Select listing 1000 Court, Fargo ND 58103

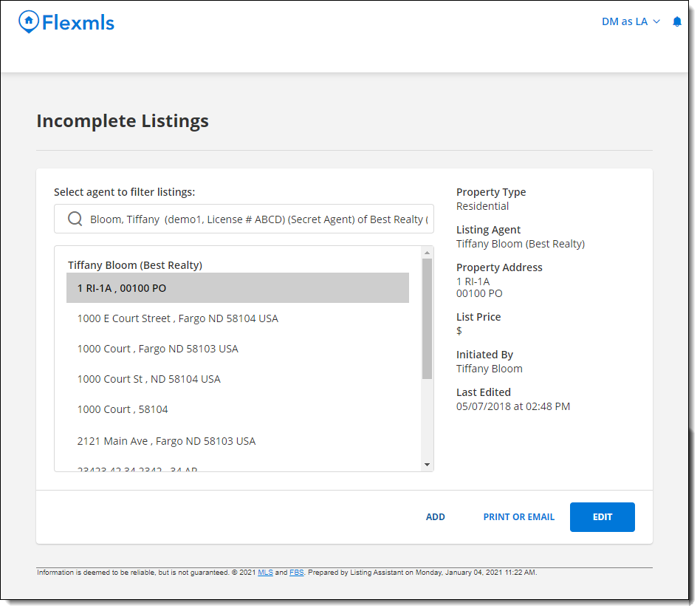click(238, 349)
